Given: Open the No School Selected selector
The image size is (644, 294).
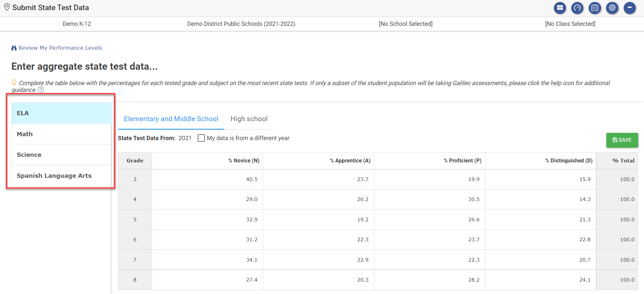Looking at the screenshot, I should [x=405, y=24].
